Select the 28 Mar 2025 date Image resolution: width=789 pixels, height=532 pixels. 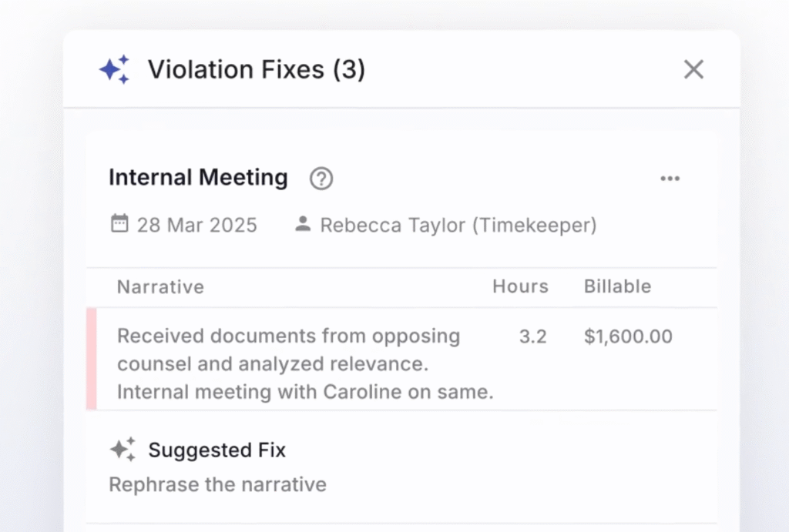(196, 226)
